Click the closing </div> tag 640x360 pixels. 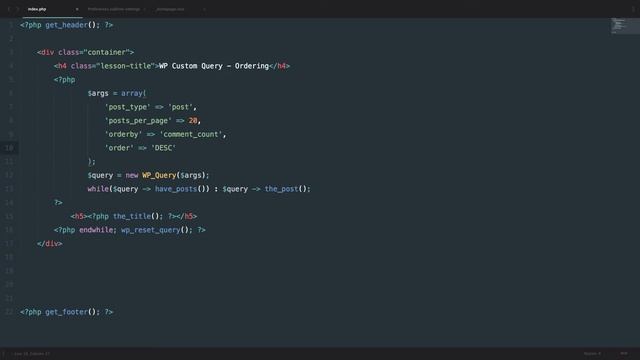pyautogui.click(x=49, y=244)
